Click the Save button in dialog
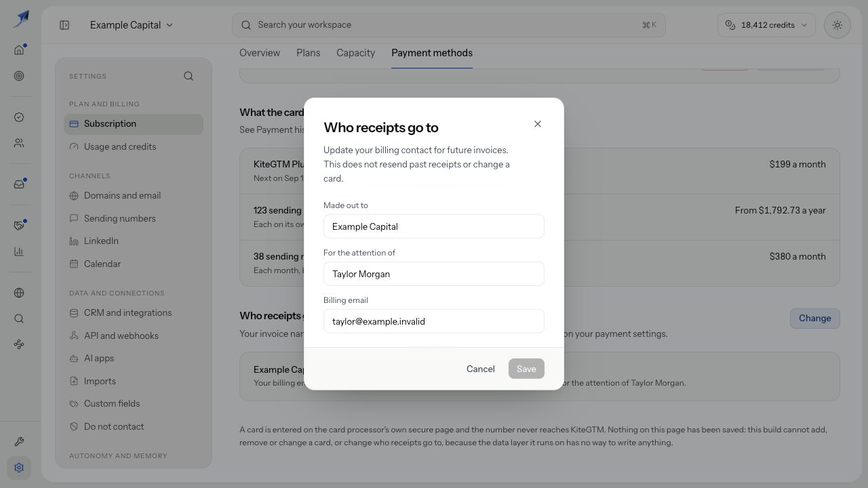Image resolution: width=868 pixels, height=488 pixels. point(526,369)
